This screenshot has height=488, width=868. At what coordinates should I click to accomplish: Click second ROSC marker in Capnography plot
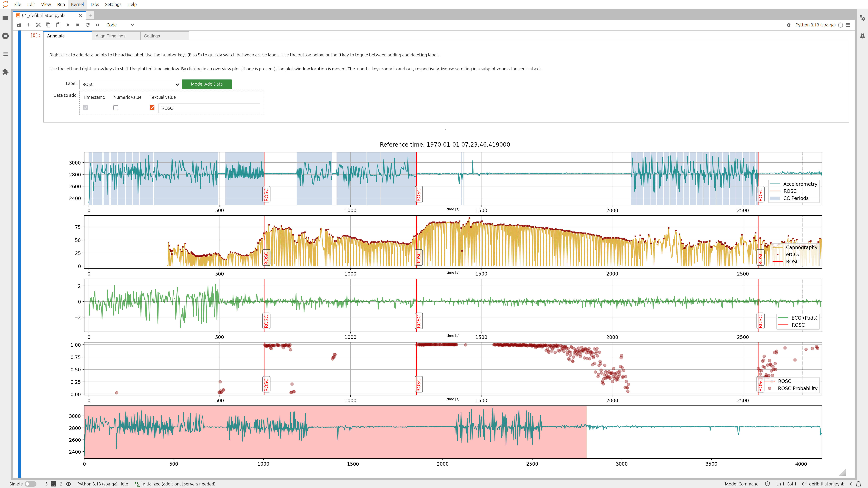point(419,258)
